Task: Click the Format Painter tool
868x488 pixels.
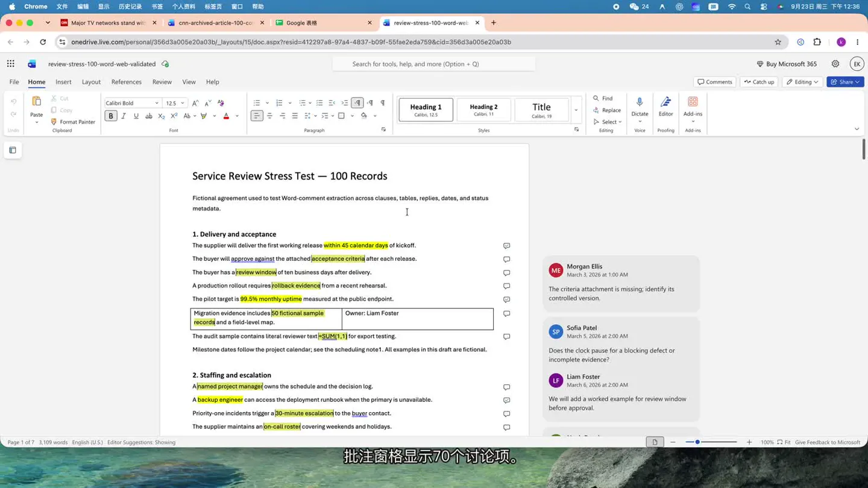Action: (x=73, y=122)
